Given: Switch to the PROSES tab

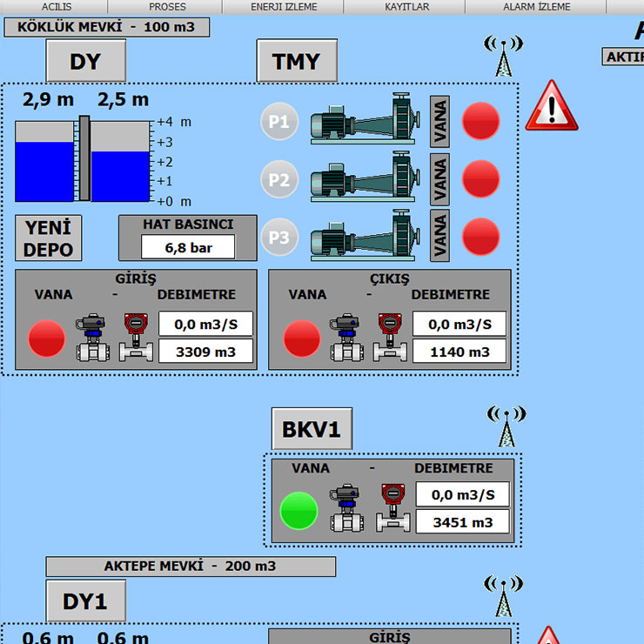Looking at the screenshot, I should tap(167, 7).
